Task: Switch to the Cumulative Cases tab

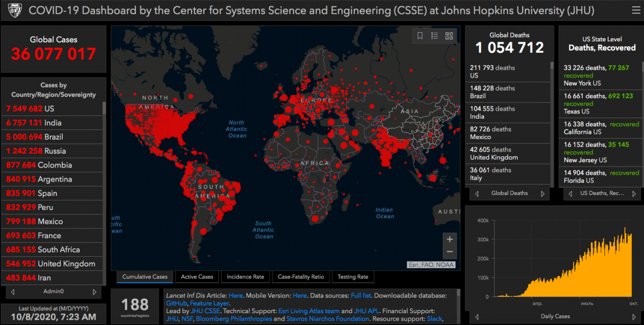Action: pos(145,277)
